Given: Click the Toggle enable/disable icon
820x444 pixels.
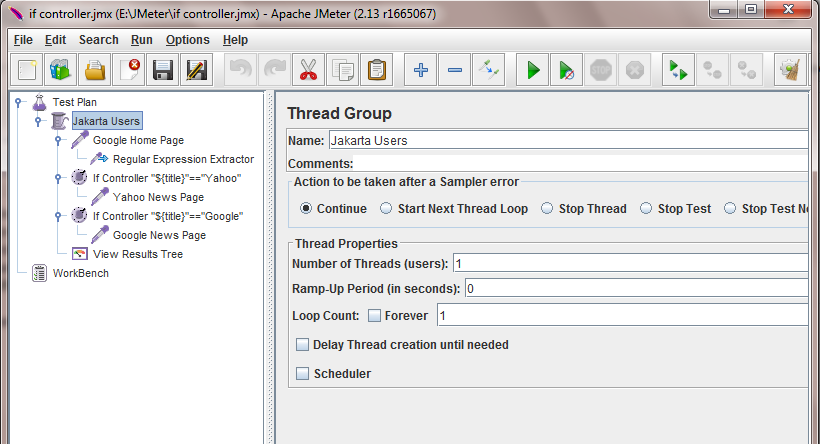Looking at the screenshot, I should coord(488,70).
